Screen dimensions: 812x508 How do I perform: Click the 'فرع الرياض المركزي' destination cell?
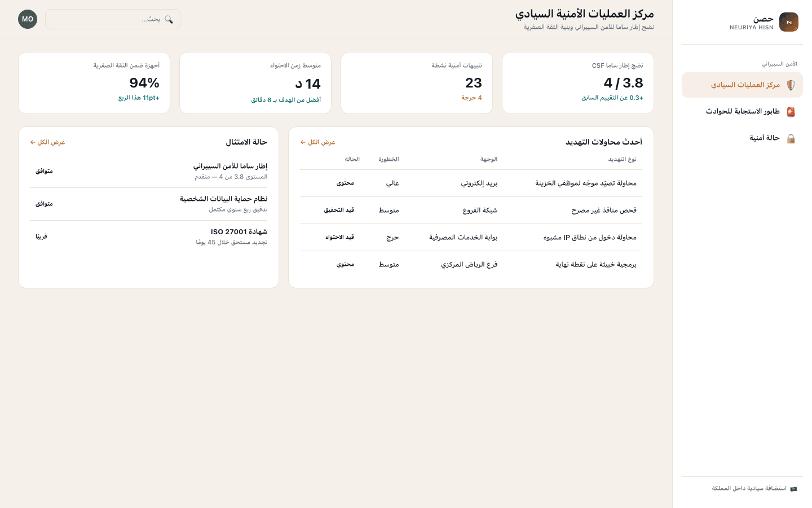pyautogui.click(x=469, y=265)
